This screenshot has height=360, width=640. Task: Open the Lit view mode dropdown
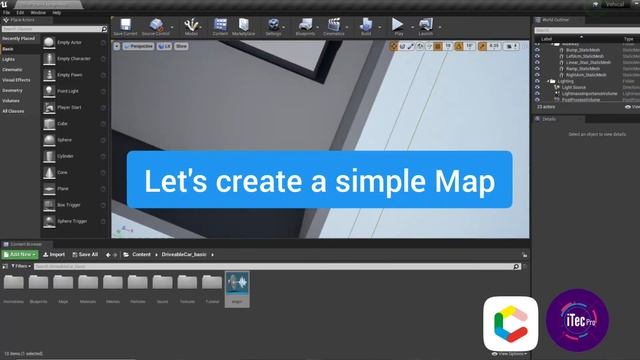(164, 47)
